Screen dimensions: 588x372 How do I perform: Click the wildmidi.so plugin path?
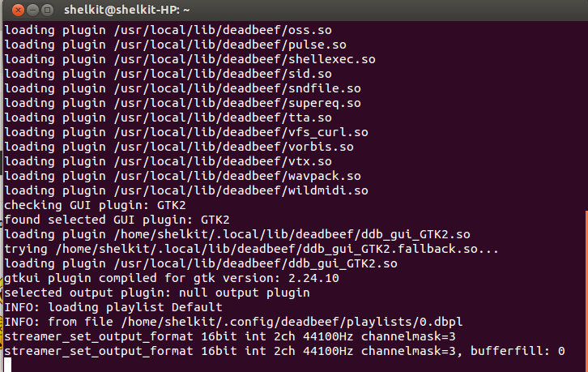click(x=241, y=190)
